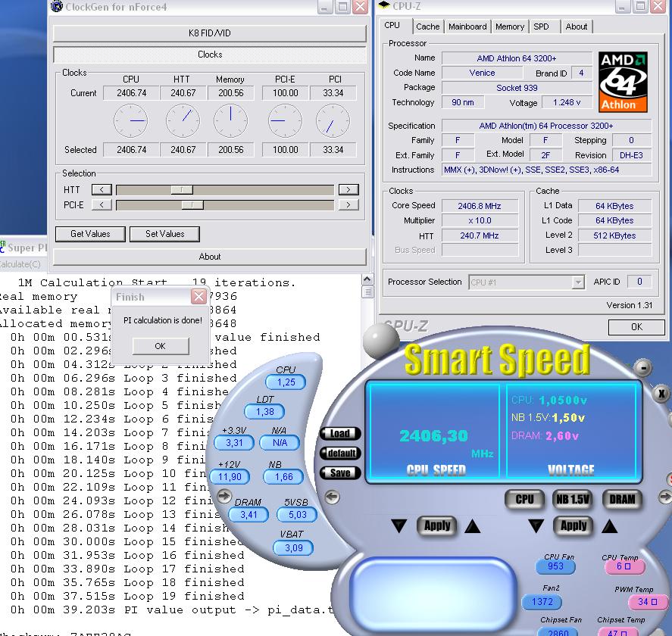
Task: Click OK at the bottom of CPU-Z
Action: pos(636,327)
